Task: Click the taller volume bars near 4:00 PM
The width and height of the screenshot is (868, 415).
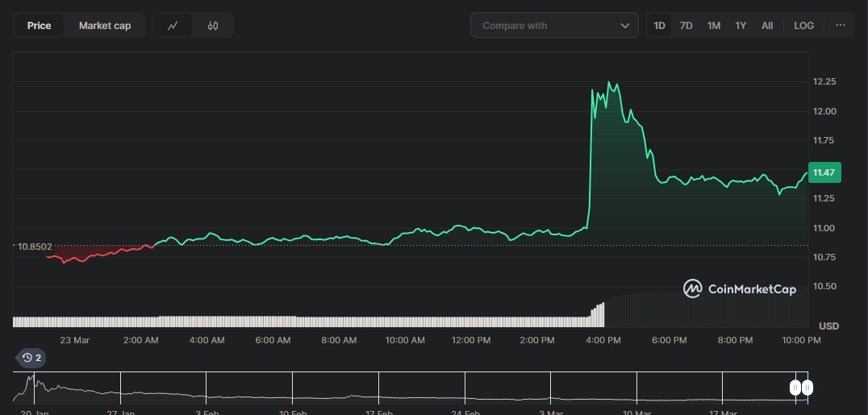Action: click(598, 315)
